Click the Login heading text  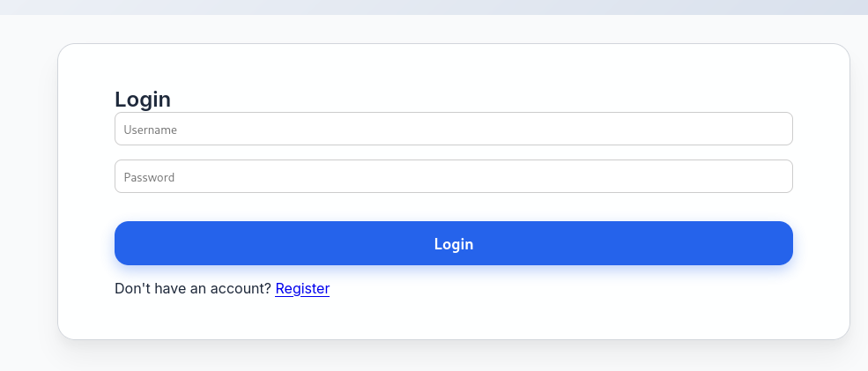(x=143, y=100)
